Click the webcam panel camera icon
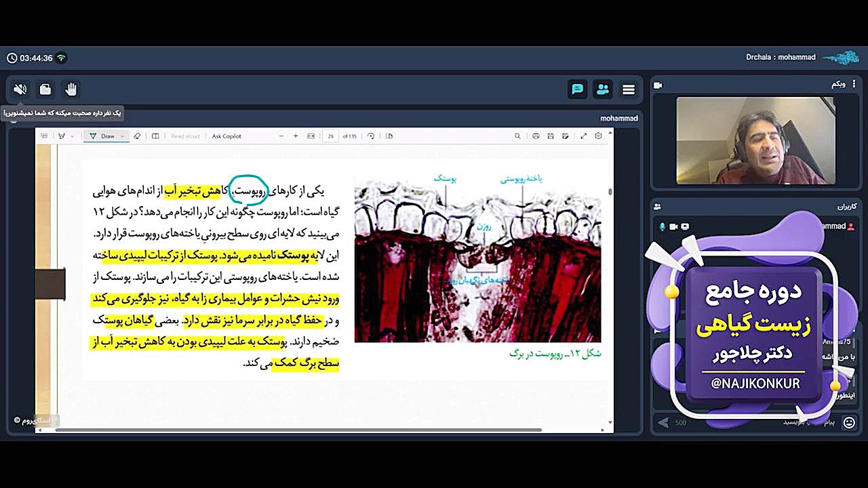This screenshot has width=868, height=488. click(658, 85)
